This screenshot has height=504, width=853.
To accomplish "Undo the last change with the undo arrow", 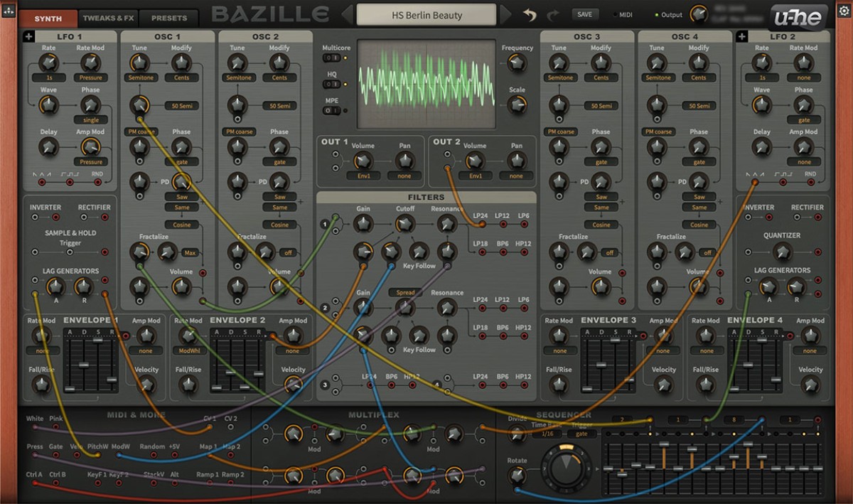I will pos(530,14).
